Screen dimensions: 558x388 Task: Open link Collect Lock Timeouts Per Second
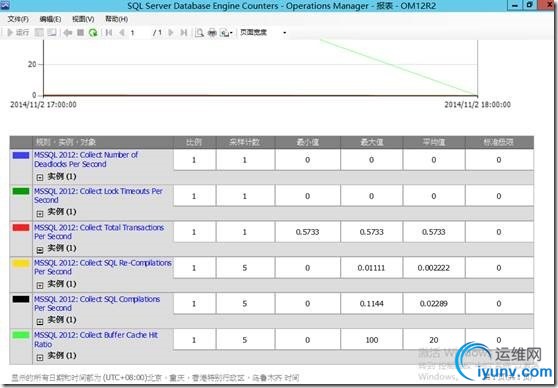click(x=98, y=195)
